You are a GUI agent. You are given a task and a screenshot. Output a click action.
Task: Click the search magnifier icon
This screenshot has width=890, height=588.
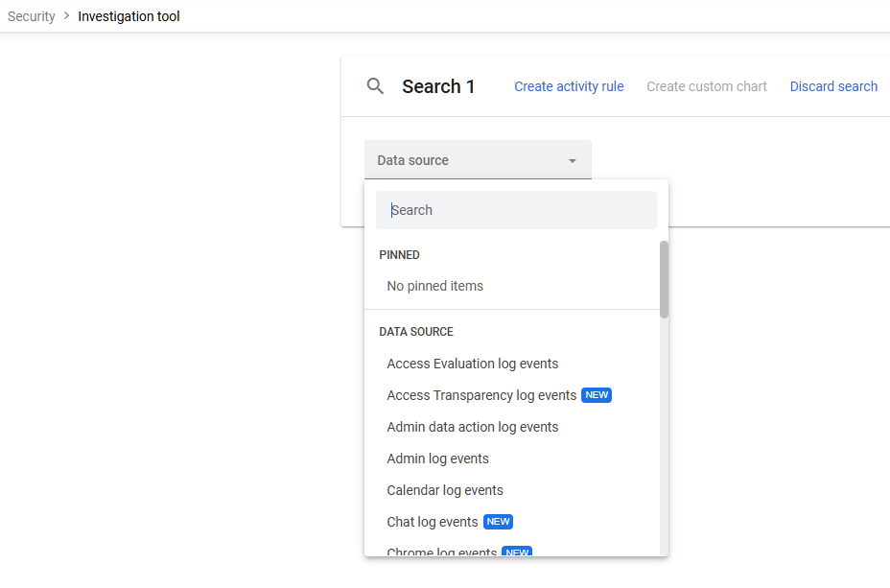pos(375,85)
